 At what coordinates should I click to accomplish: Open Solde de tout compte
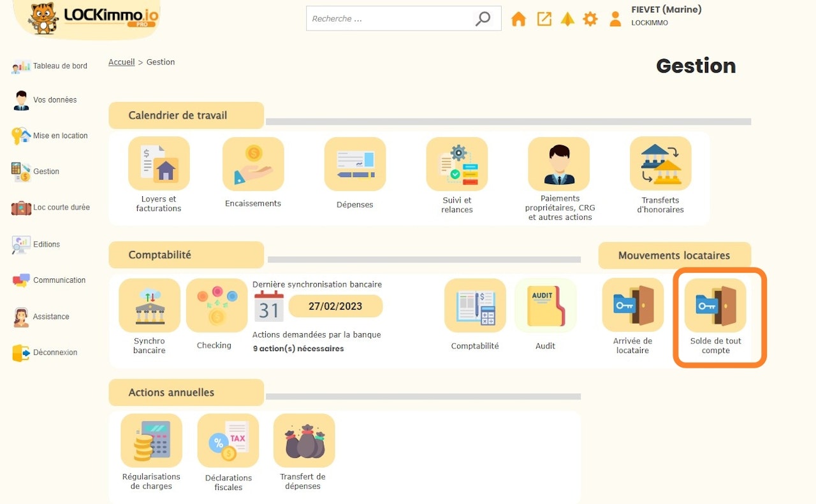tap(715, 305)
